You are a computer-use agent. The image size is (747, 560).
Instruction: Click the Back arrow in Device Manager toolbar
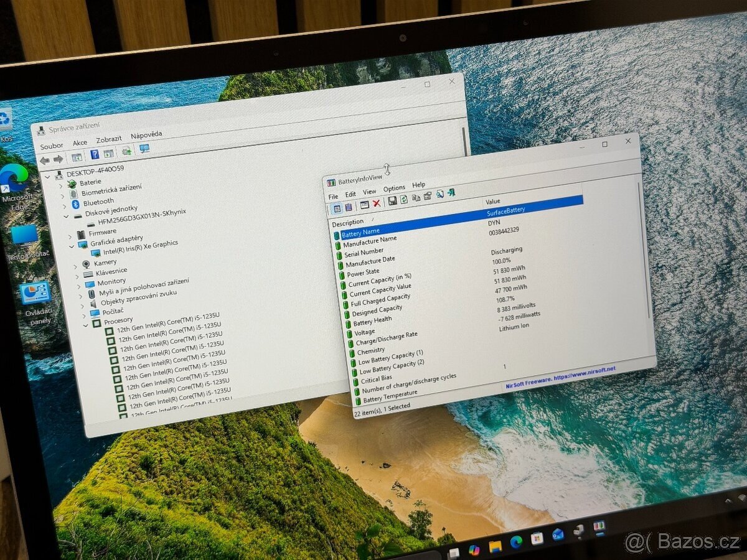pyautogui.click(x=45, y=161)
